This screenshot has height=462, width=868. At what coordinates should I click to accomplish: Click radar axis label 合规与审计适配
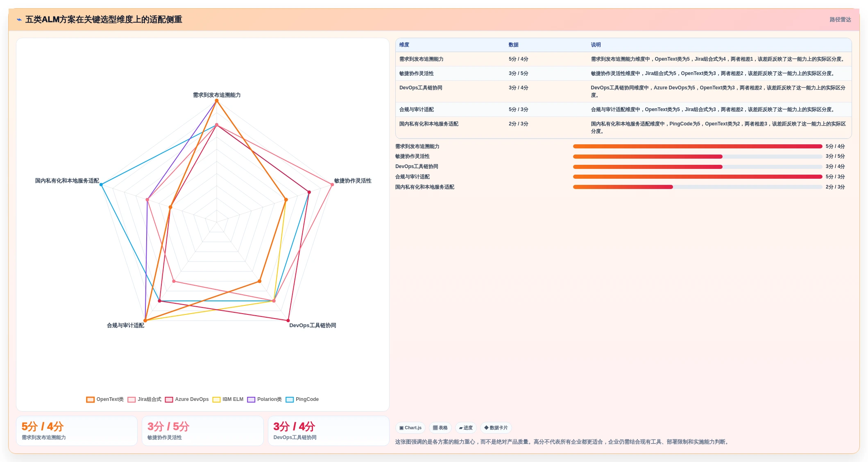pos(125,325)
